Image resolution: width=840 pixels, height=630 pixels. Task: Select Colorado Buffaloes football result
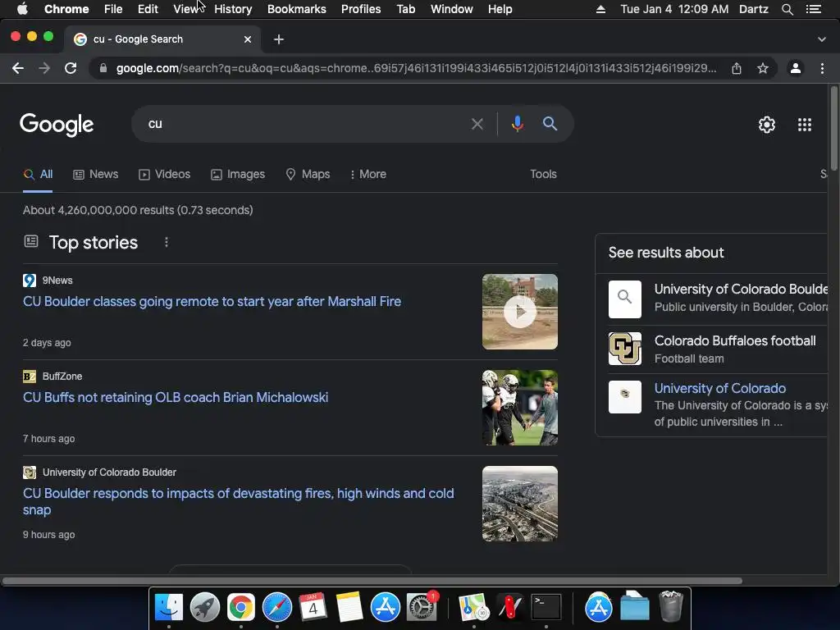pos(718,349)
